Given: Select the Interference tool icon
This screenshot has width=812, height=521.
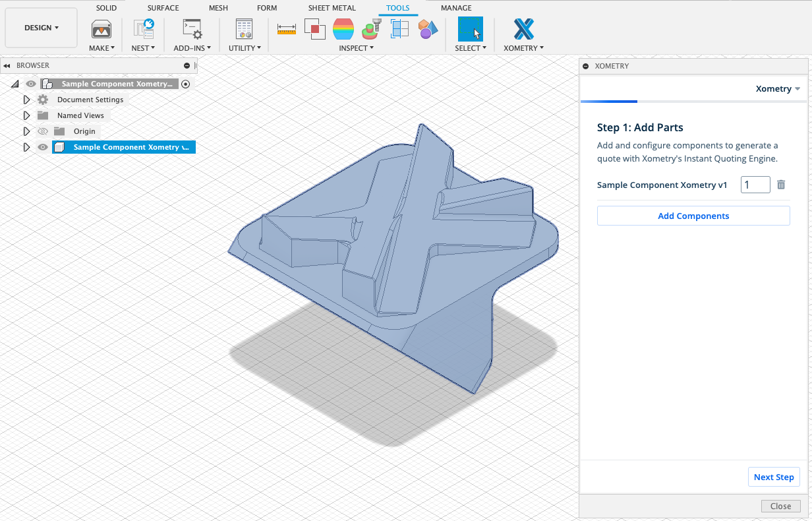Looking at the screenshot, I should pyautogui.click(x=315, y=30).
